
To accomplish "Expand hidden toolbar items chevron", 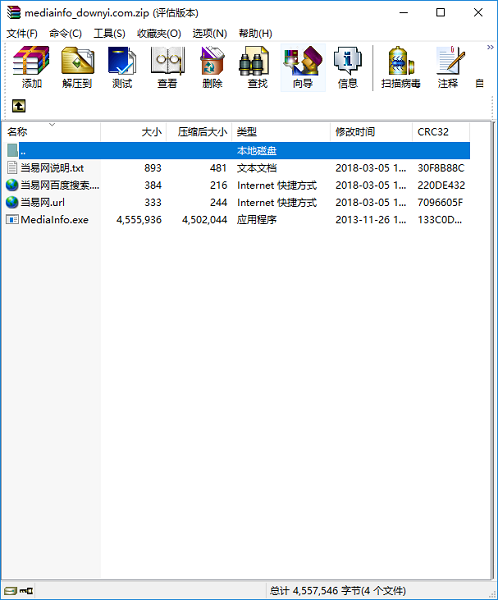I will point(490,47).
